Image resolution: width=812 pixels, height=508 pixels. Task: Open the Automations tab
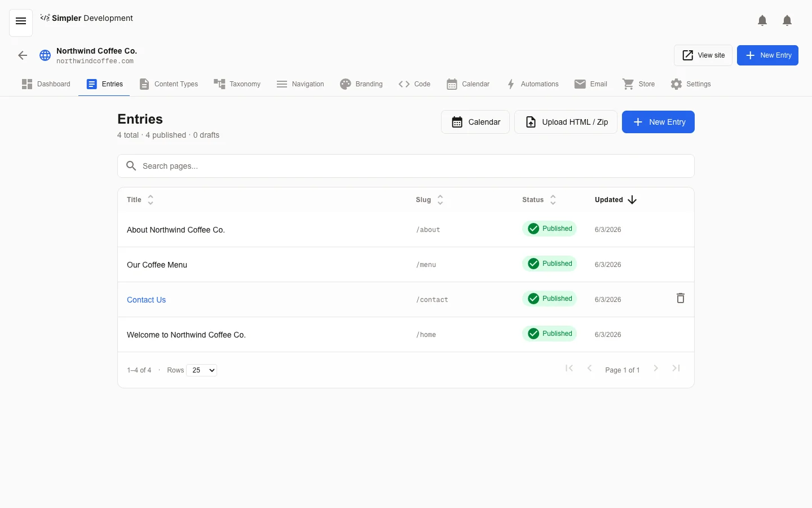click(532, 84)
